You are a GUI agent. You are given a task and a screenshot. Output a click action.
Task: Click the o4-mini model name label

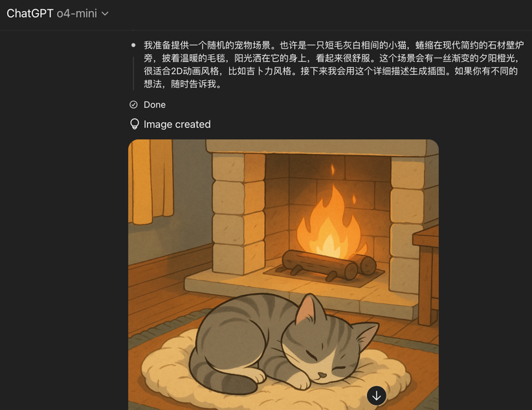76,14
